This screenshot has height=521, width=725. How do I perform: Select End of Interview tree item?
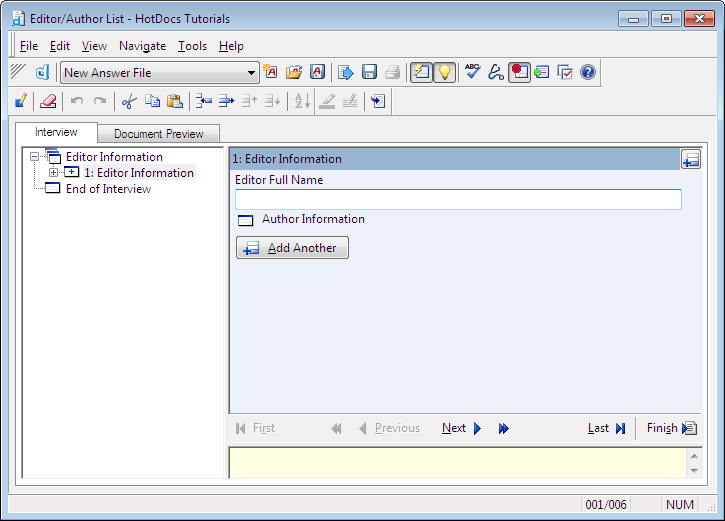[x=108, y=189]
